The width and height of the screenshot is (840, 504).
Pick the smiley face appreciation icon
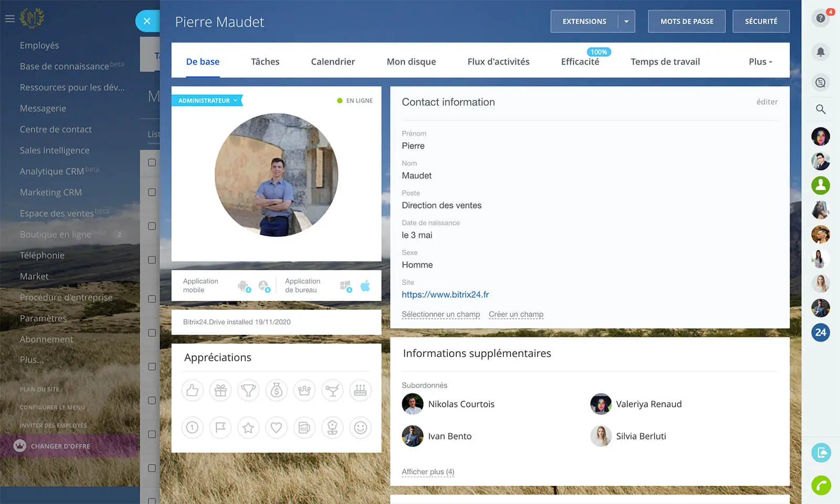[360, 428]
